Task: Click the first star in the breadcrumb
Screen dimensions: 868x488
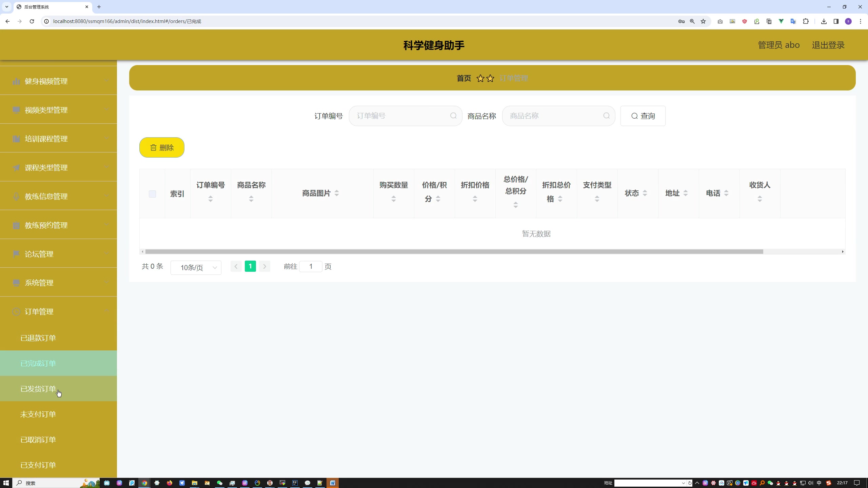Action: [480, 79]
